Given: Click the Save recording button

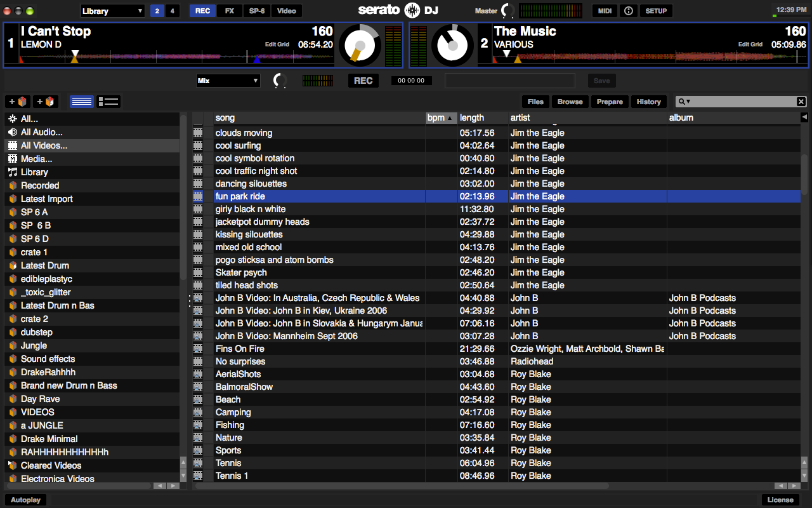Looking at the screenshot, I should coord(601,81).
